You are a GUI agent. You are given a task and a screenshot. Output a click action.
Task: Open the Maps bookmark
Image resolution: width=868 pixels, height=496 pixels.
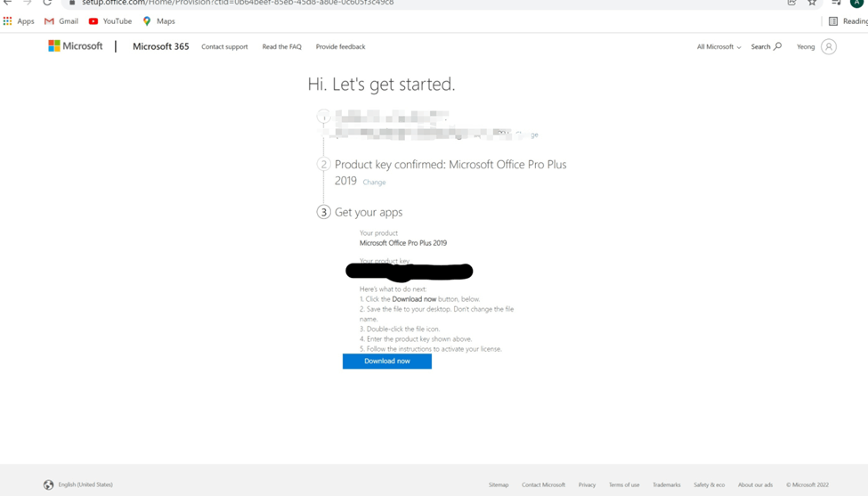(x=158, y=21)
